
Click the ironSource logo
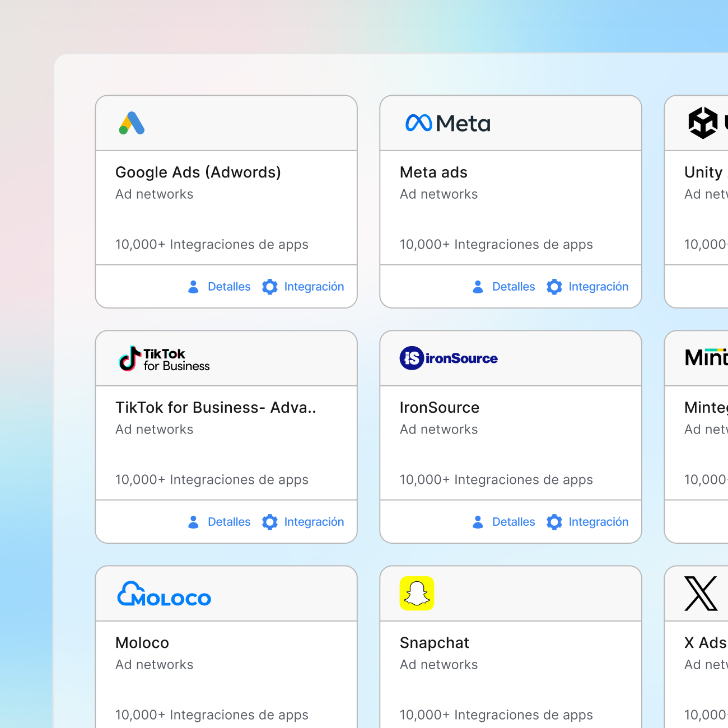click(x=449, y=358)
